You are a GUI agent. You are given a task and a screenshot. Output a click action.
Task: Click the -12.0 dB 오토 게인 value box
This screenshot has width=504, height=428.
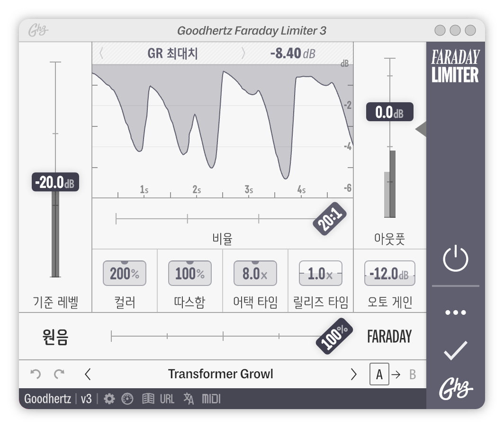tap(389, 273)
